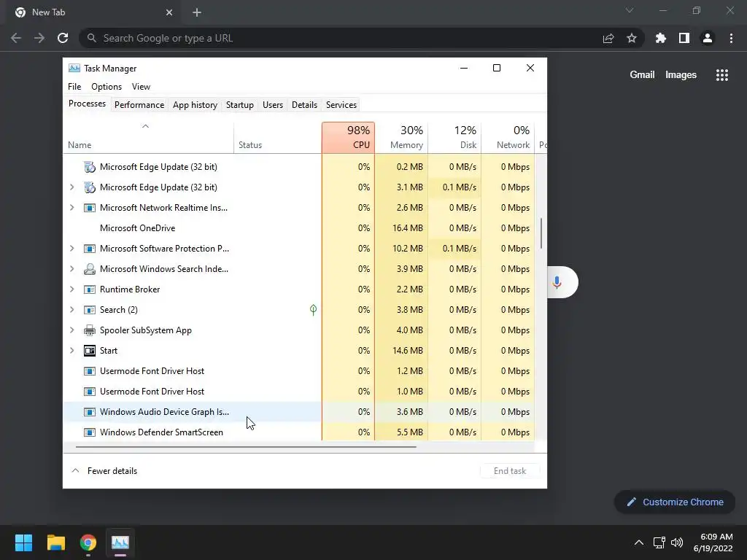This screenshot has width=747, height=560.
Task: Open the Windows Start menu on the taskbar
Action: click(23, 542)
